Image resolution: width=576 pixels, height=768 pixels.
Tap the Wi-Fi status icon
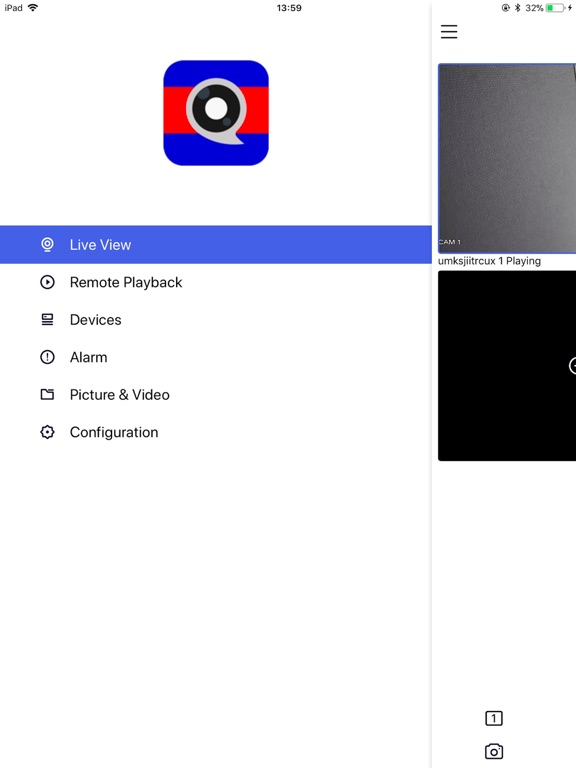click(x=33, y=7)
